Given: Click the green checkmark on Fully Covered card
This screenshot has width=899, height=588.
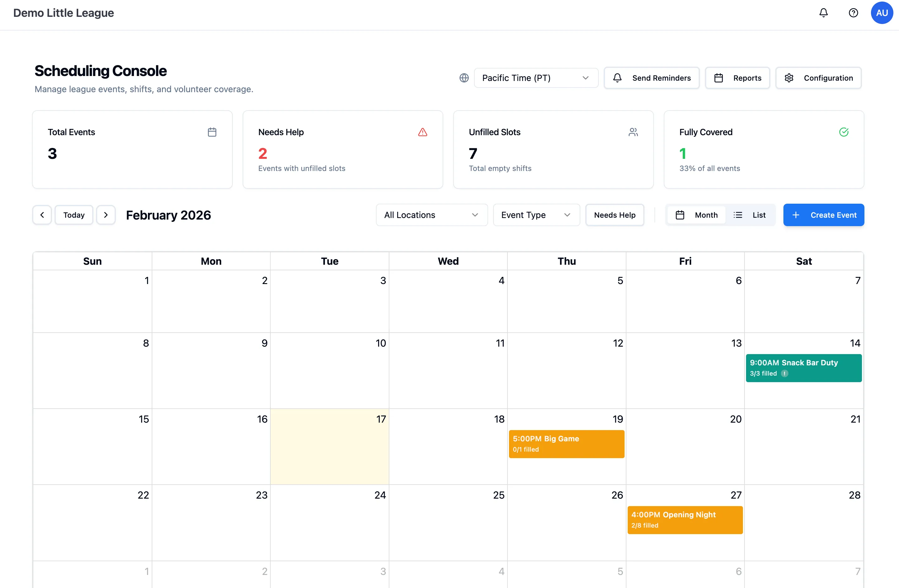Looking at the screenshot, I should pos(844,132).
